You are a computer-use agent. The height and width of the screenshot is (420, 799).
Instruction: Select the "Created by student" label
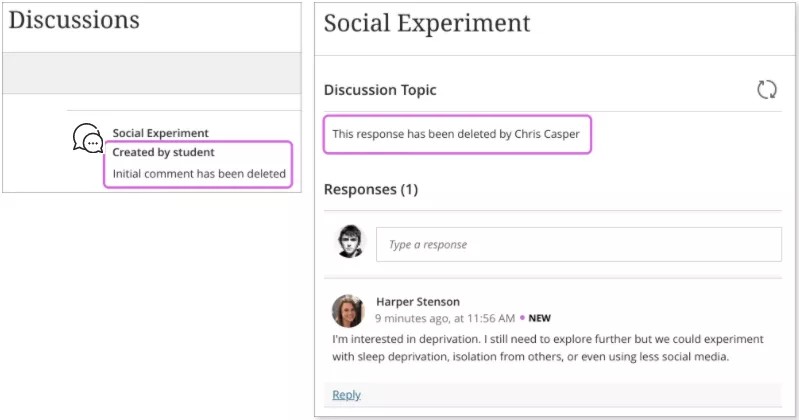[x=163, y=153]
